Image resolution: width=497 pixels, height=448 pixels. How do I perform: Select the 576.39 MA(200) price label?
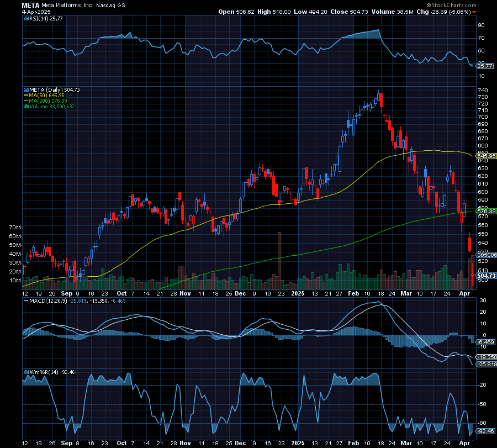tap(486, 212)
